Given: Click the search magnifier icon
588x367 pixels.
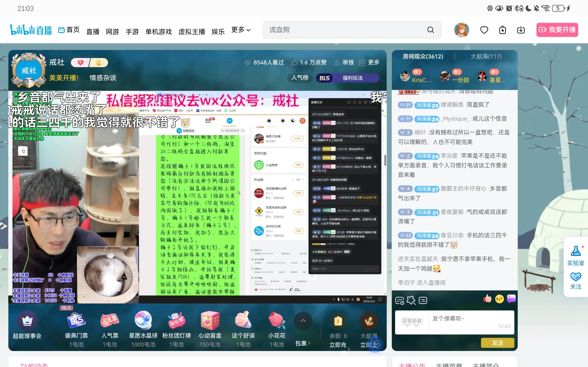Looking at the screenshot, I should [x=430, y=30].
